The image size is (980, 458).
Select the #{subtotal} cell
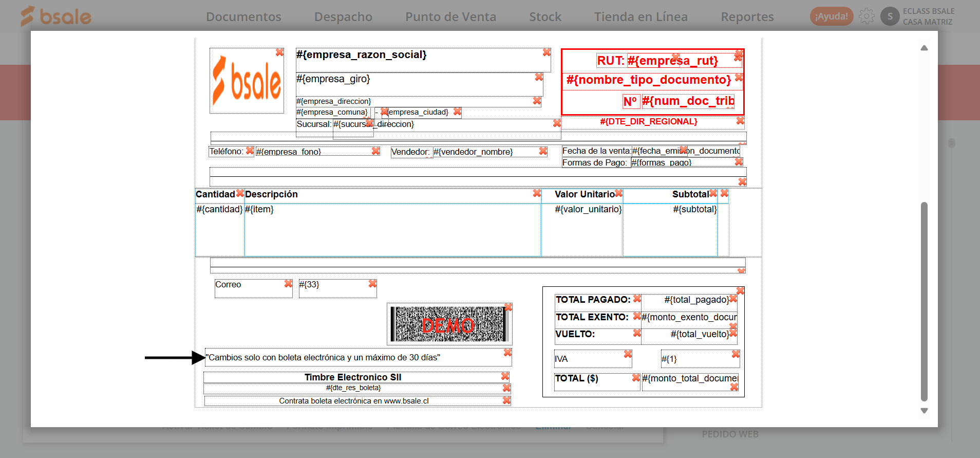[670, 229]
